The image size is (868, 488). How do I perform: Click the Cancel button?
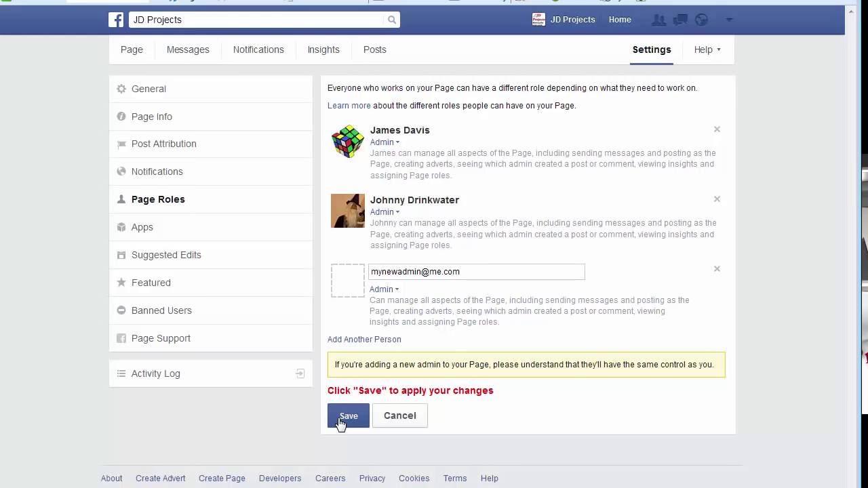pyautogui.click(x=400, y=415)
